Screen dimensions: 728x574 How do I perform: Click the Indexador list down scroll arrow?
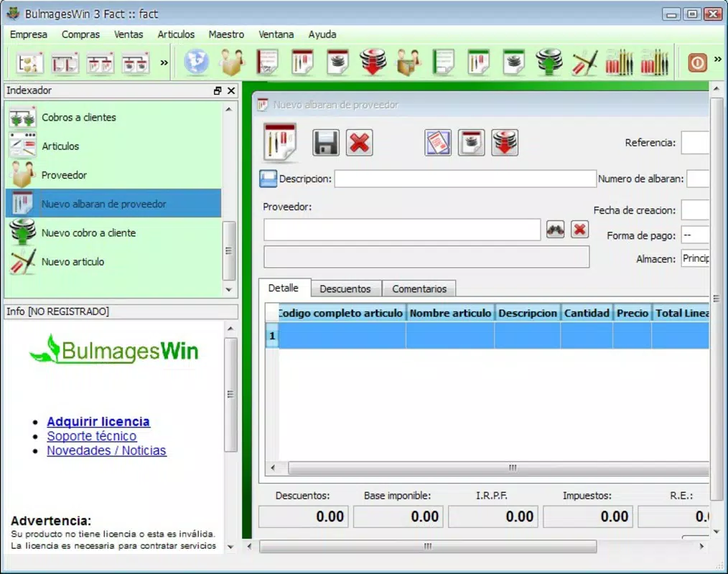[x=228, y=290]
